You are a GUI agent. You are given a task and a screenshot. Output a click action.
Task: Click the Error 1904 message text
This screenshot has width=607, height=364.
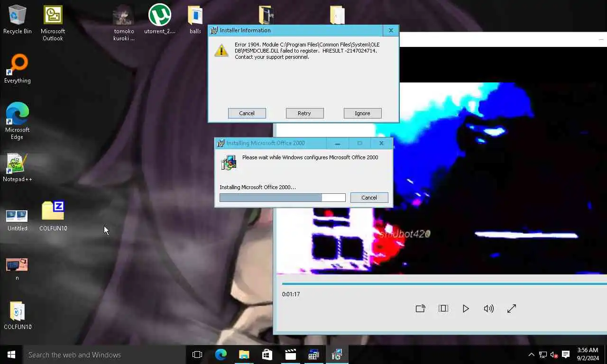(x=307, y=51)
